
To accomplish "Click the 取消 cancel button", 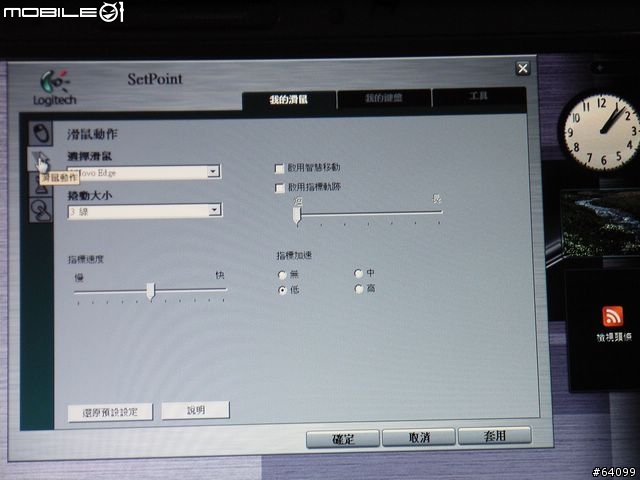I will (419, 438).
